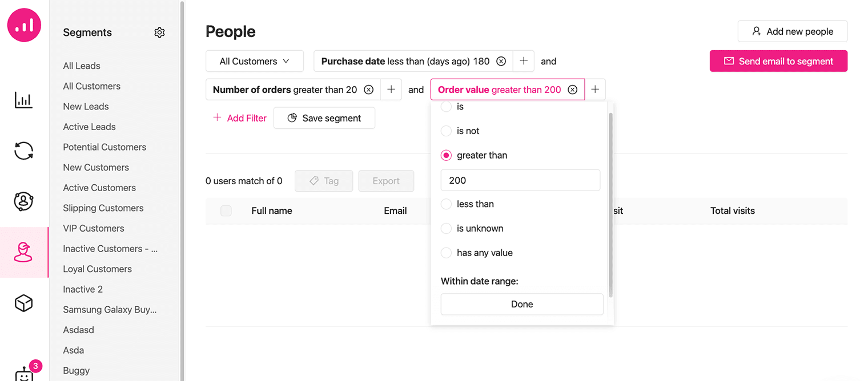
Task: Open the Asda segment
Action: (73, 350)
